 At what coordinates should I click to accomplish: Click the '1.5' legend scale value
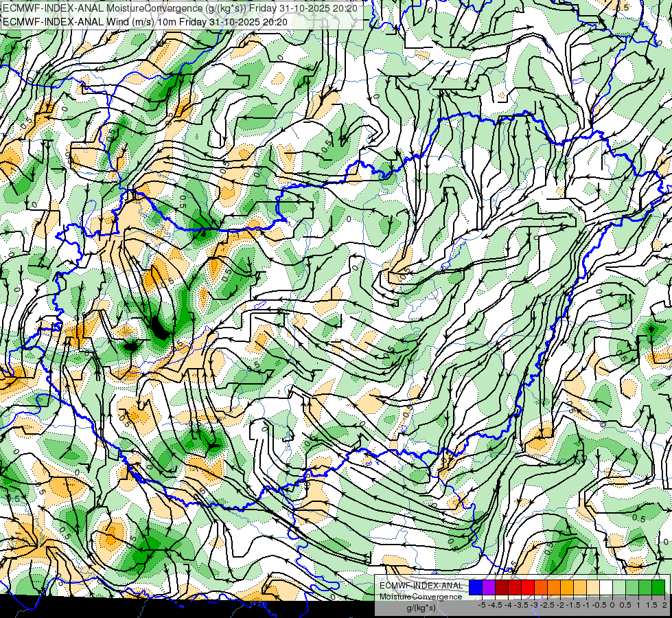(651, 605)
